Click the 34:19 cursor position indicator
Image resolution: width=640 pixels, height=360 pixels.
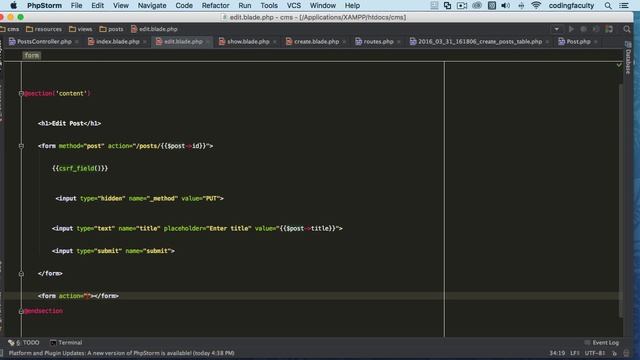(x=557, y=353)
